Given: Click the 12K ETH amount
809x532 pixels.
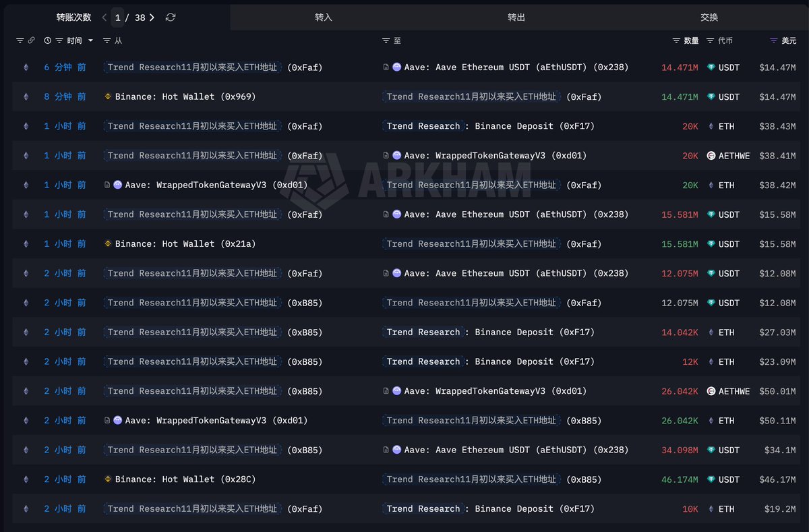Looking at the screenshot, I should [690, 361].
